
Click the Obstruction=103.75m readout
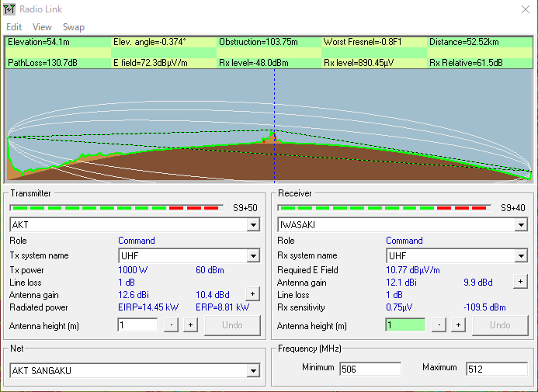coord(259,42)
